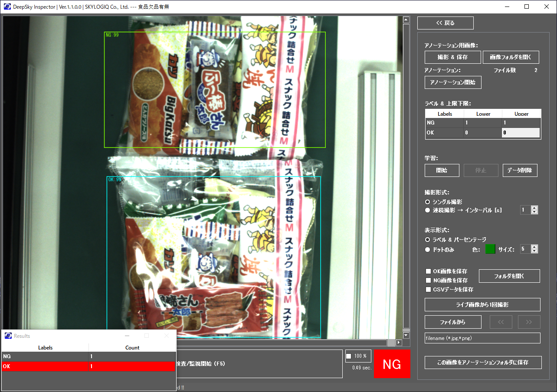The image size is (557, 392).
Task: Select シングル撮影 radio button
Action: pyautogui.click(x=427, y=202)
